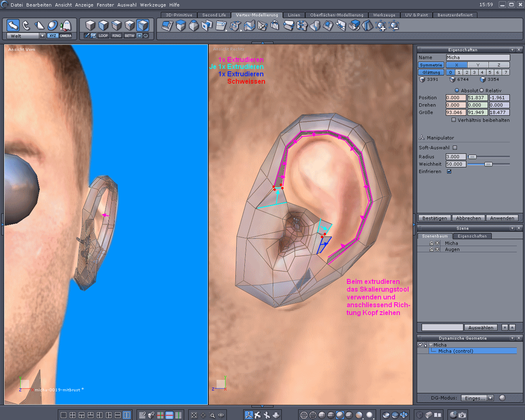Screen dimensions: 525x420
Task: Open the DG-Modus dropdown
Action: click(x=477, y=398)
